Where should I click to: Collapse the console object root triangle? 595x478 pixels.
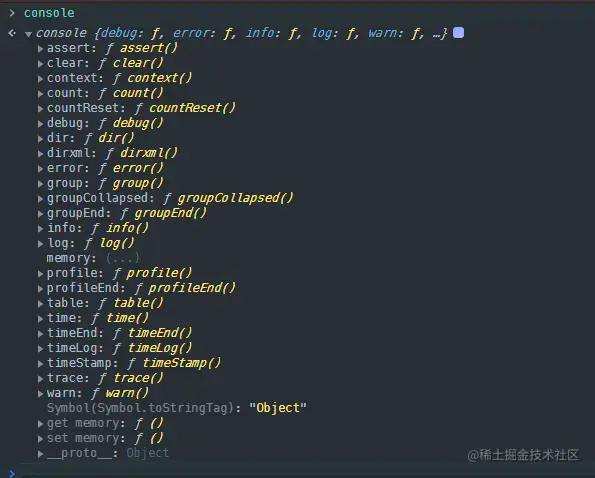pos(28,34)
